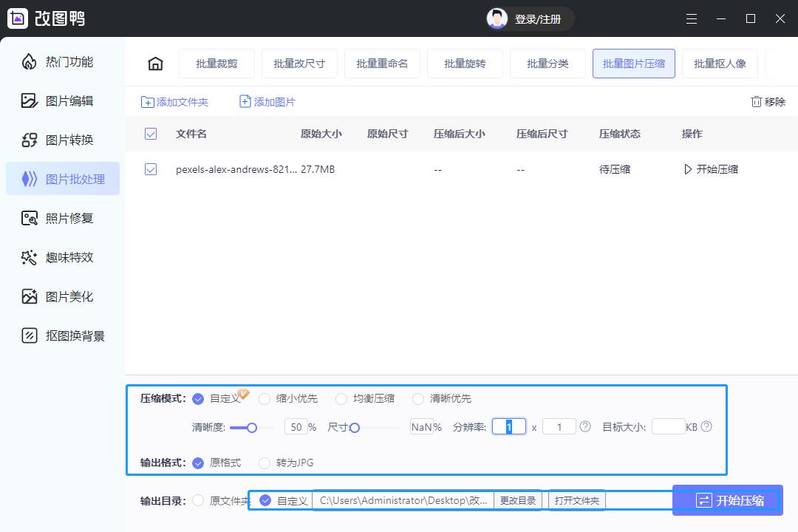Start compression for pexels-alex-andrews file row
Image resolution: width=798 pixels, height=532 pixels.
pos(711,169)
